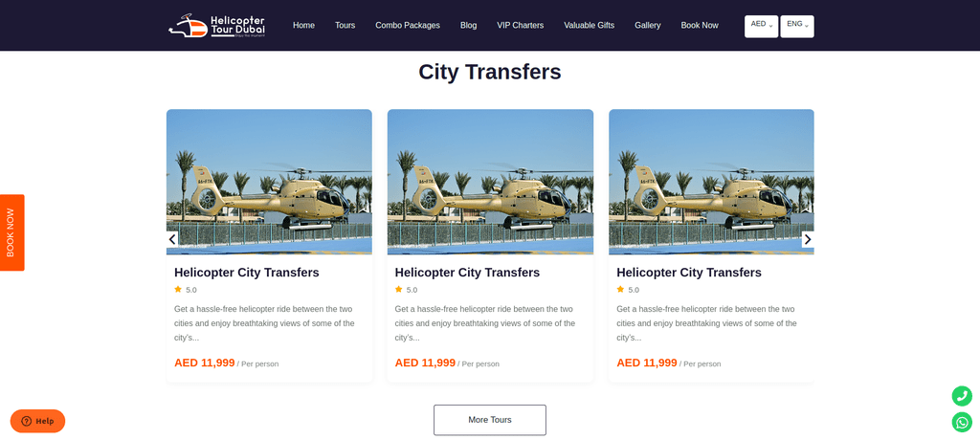Screen dimensions: 980x440
Task: Click the green phone call icon
Action: click(962, 396)
